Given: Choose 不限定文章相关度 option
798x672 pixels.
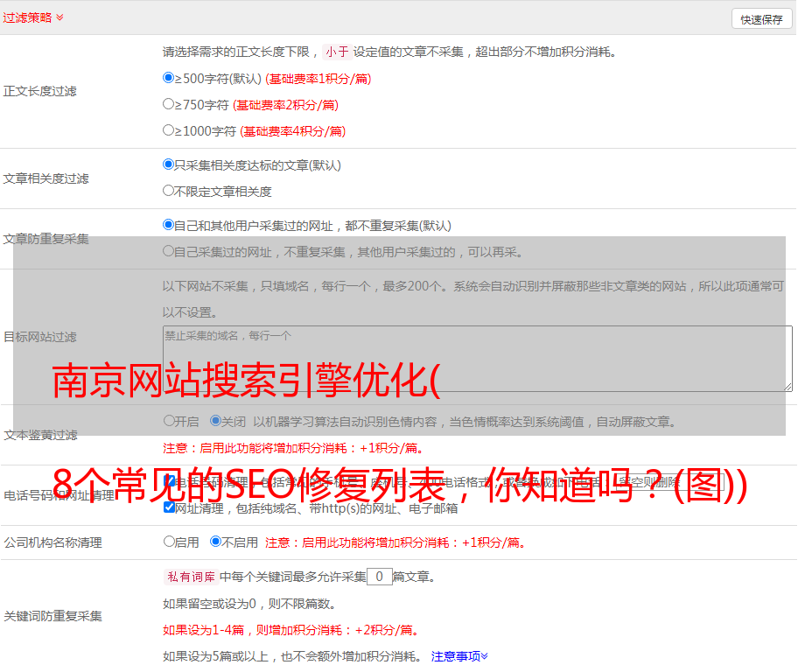Looking at the screenshot, I should [168, 191].
